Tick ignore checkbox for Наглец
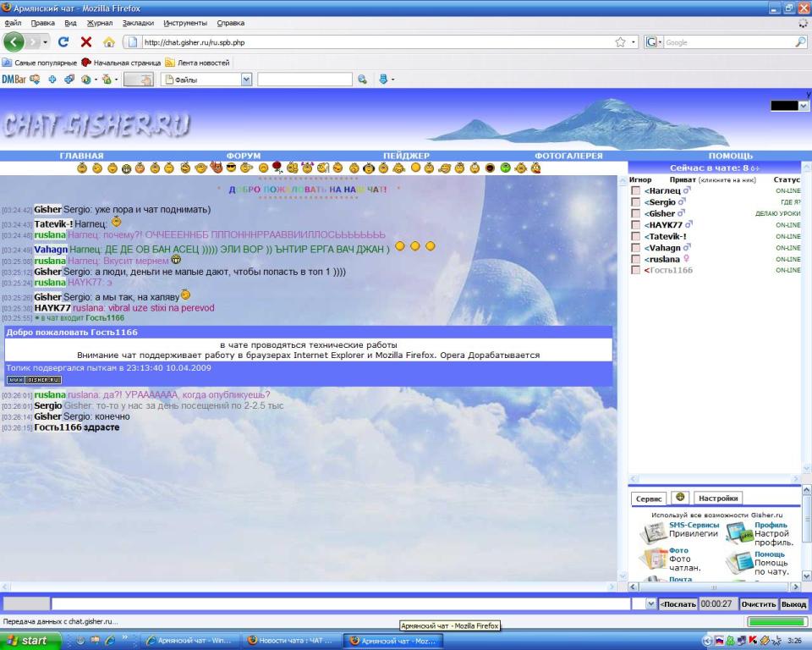This screenshot has height=650, width=812. (x=635, y=191)
